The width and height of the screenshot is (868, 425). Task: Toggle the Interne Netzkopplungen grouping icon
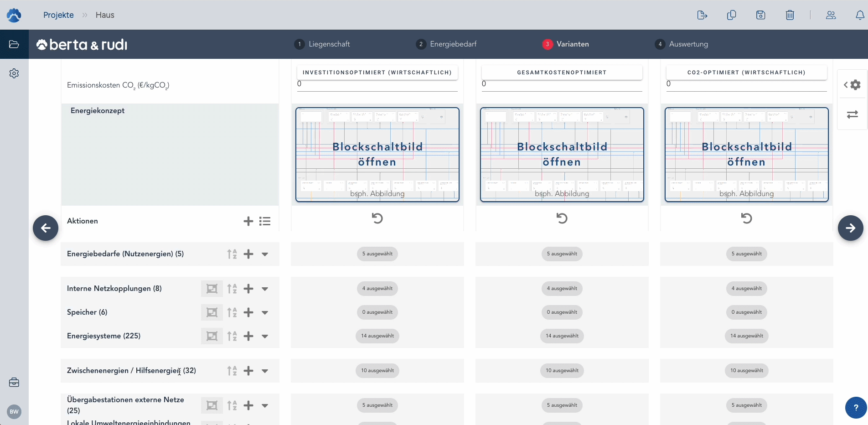[212, 289]
